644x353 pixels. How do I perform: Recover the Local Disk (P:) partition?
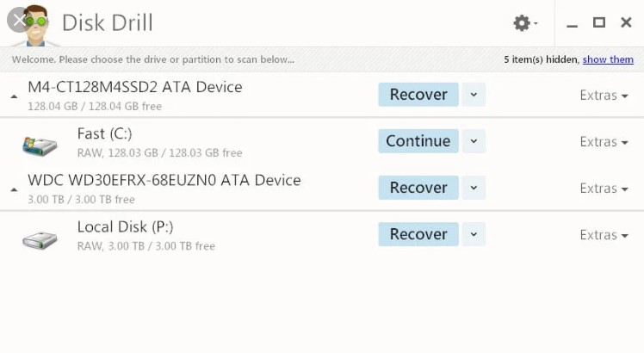pyautogui.click(x=418, y=234)
